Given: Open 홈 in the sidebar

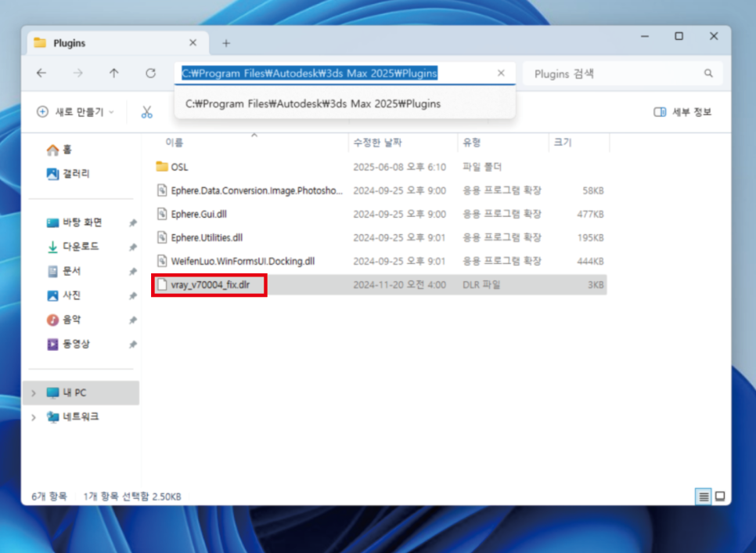Looking at the screenshot, I should (x=59, y=150).
